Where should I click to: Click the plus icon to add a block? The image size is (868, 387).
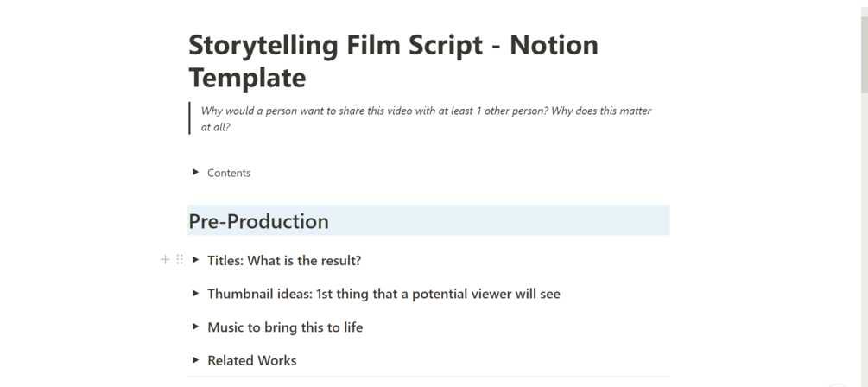click(165, 259)
